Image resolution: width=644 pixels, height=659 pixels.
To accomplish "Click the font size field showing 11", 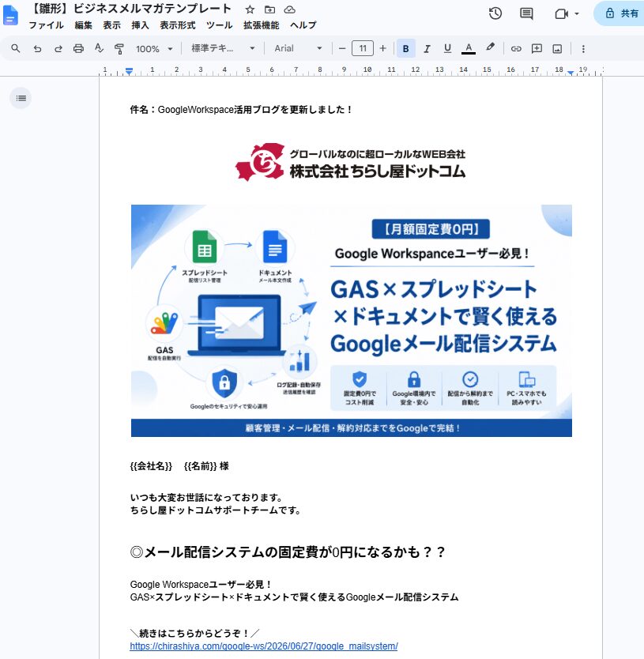I will pyautogui.click(x=363, y=48).
